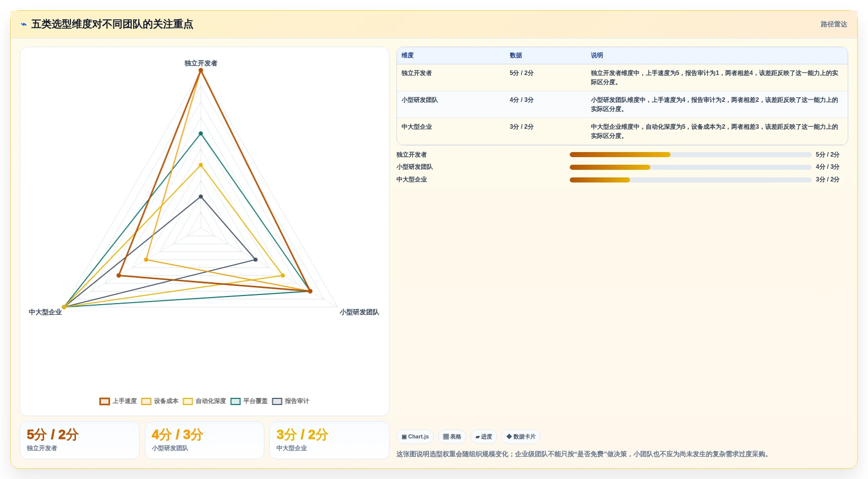
Task: Click the 表格 tag chip
Action: coord(452,436)
